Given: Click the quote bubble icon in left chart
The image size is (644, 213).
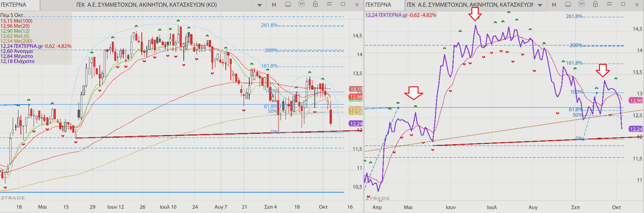Looking at the screenshot, I should pyautogui.click(x=301, y=4).
